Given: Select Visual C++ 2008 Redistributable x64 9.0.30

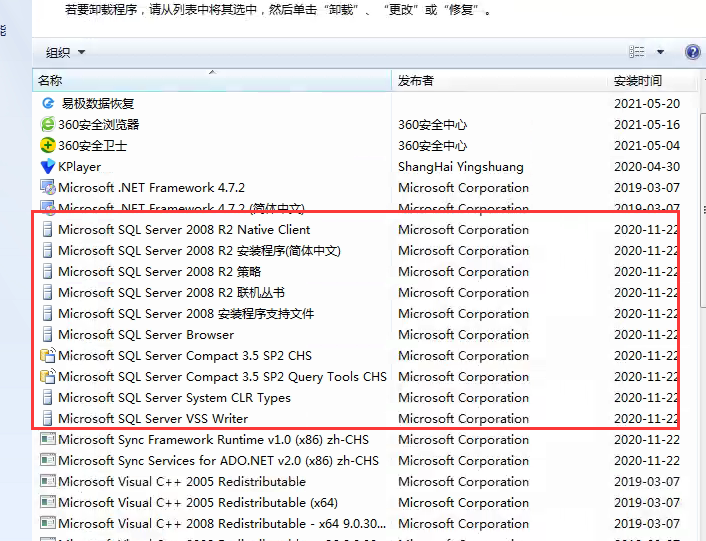Looking at the screenshot, I should (222, 523).
